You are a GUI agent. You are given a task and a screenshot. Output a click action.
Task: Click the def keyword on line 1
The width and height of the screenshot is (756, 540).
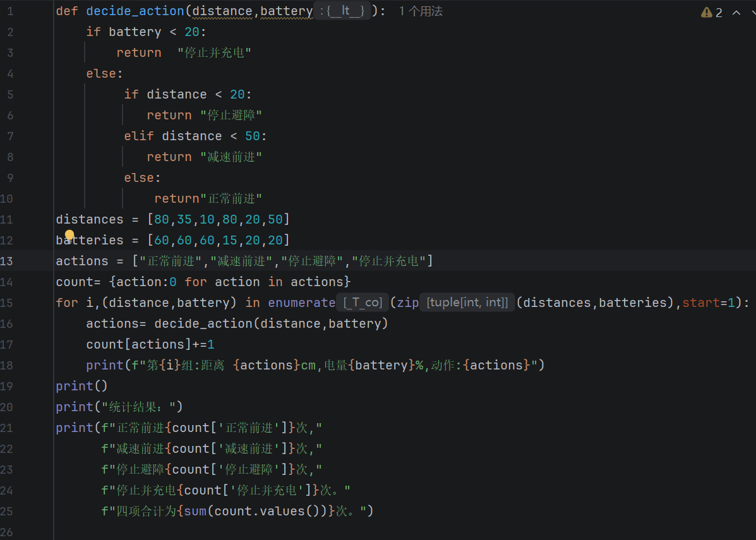67,11
